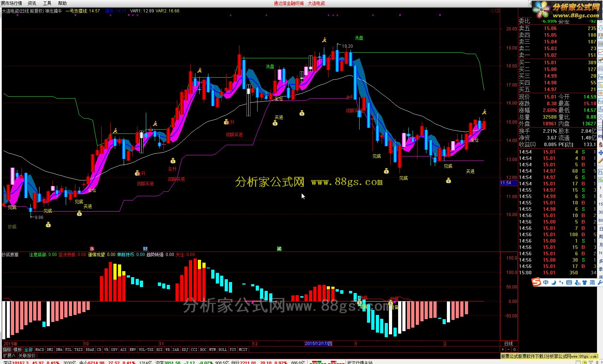
Task: Open the 关联报价 tab
Action: coord(27,356)
